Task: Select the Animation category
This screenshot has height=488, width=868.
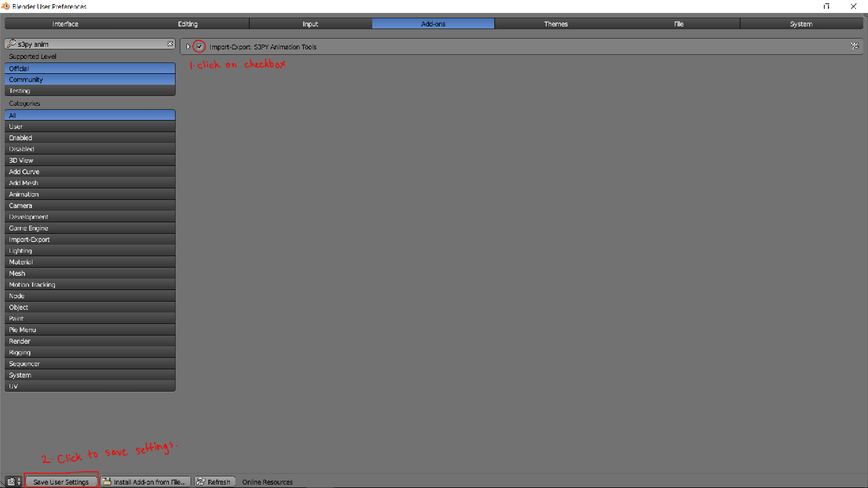Action: [90, 195]
